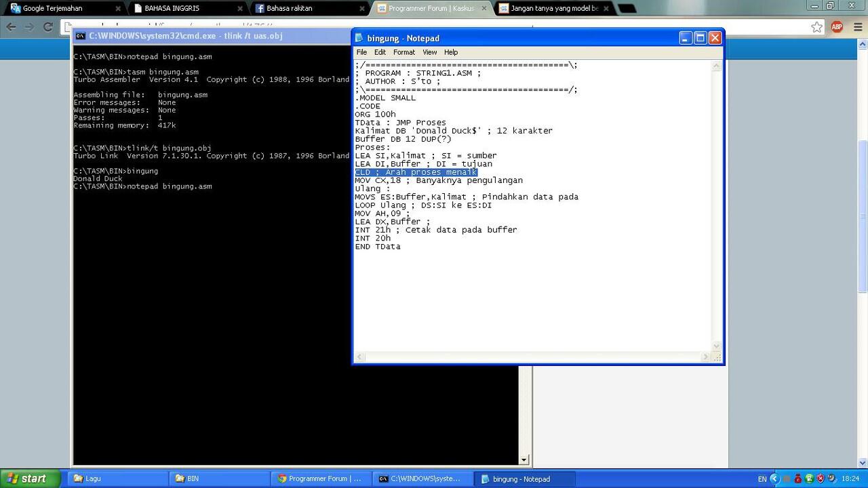Open the View menu in Notepad
Viewport: 868px width, 488px height.
(x=430, y=52)
